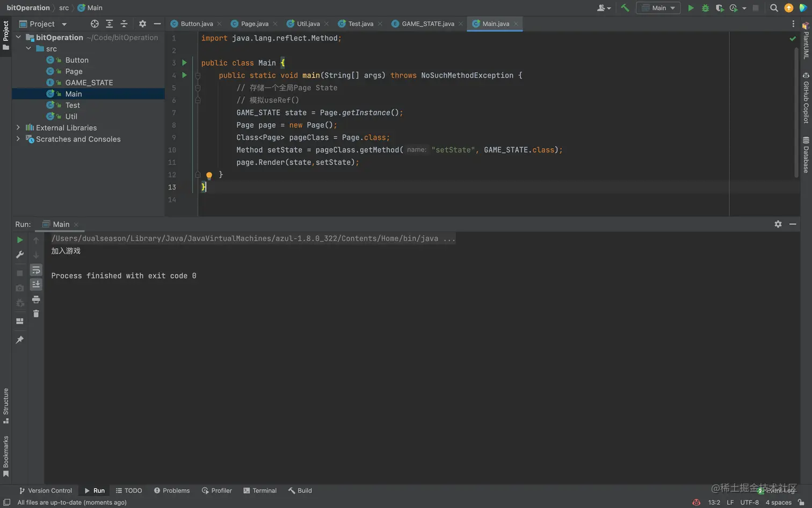Fold the main method at line 4
This screenshot has height=508, width=812.
coord(198,76)
